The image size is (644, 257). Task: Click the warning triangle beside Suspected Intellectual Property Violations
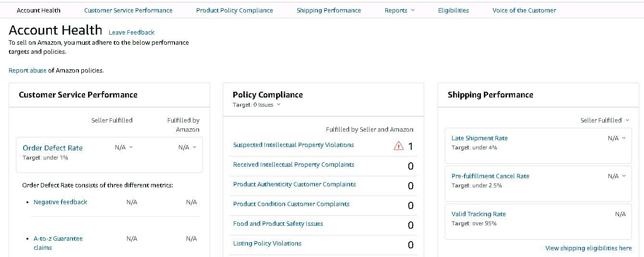click(399, 146)
